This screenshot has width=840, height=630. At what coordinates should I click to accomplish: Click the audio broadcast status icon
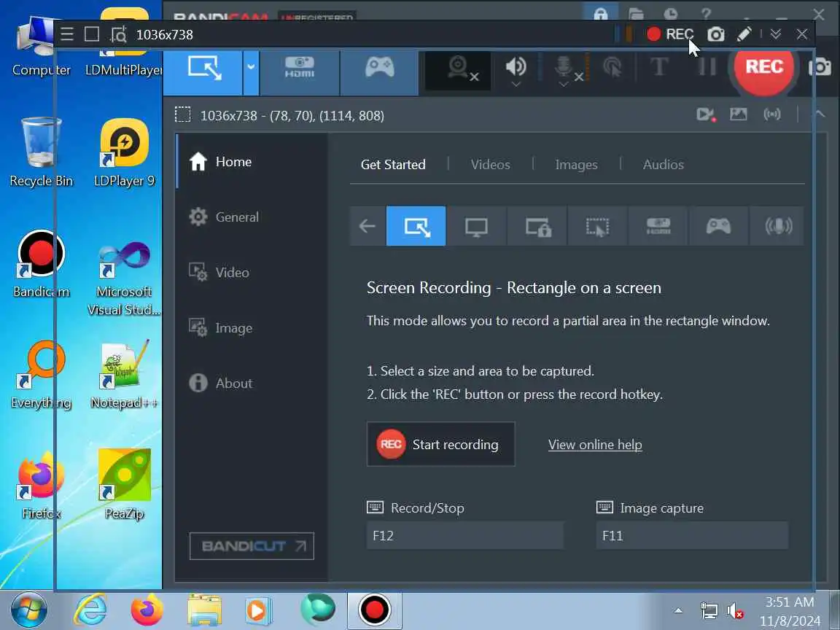772,114
